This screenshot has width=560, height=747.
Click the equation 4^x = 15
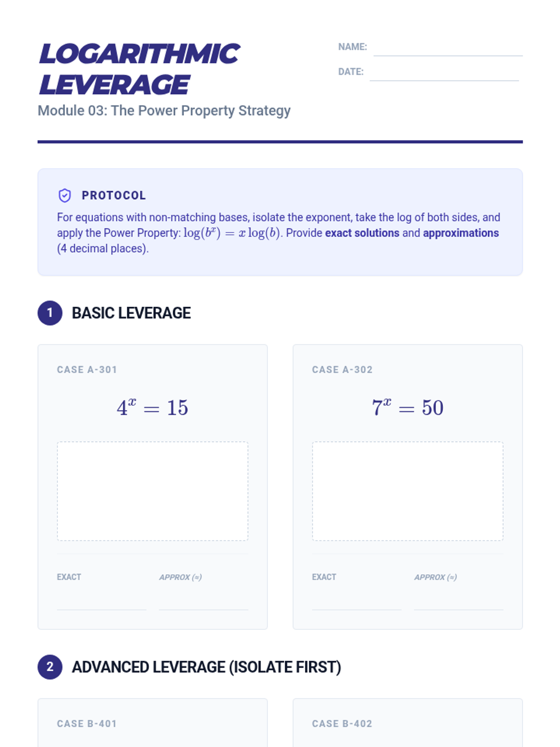153,408
